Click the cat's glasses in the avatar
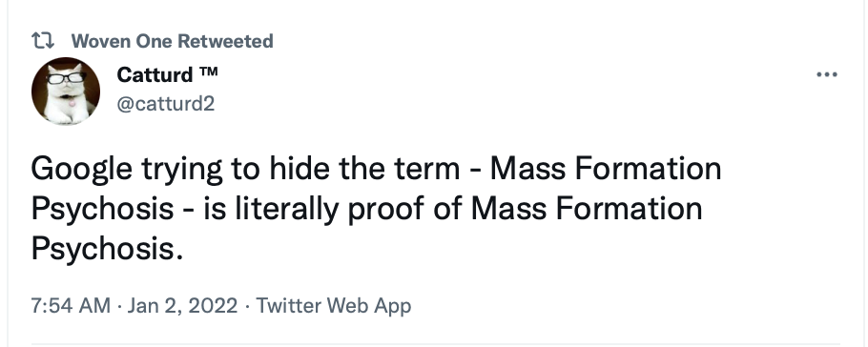Viewport: 868px width, 347px height. [x=66, y=77]
